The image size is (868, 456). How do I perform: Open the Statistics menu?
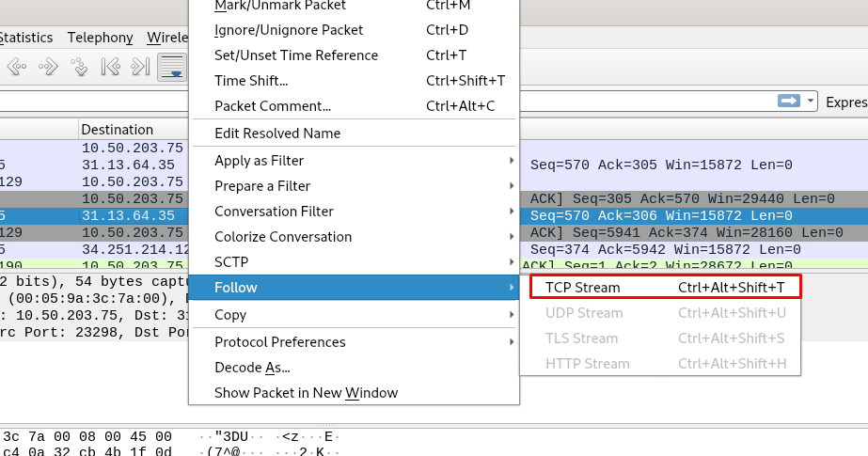click(26, 38)
